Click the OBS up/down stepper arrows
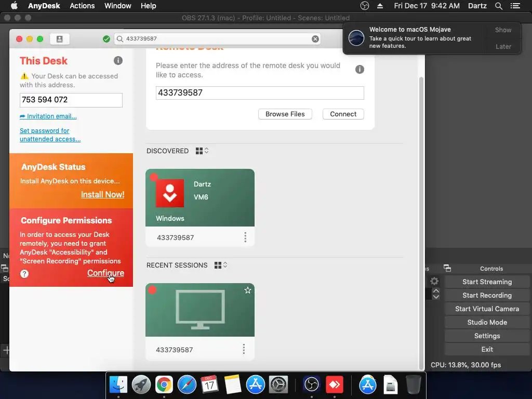This screenshot has width=532, height=399. click(436, 294)
